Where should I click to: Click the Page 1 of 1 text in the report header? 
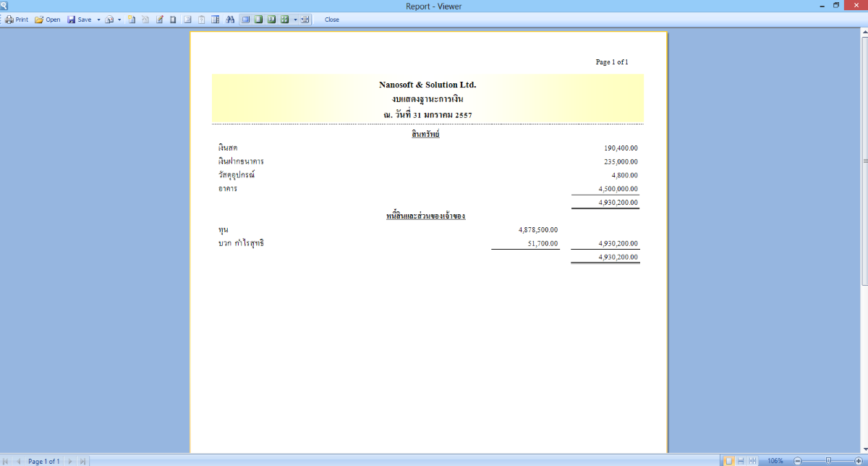pos(612,62)
